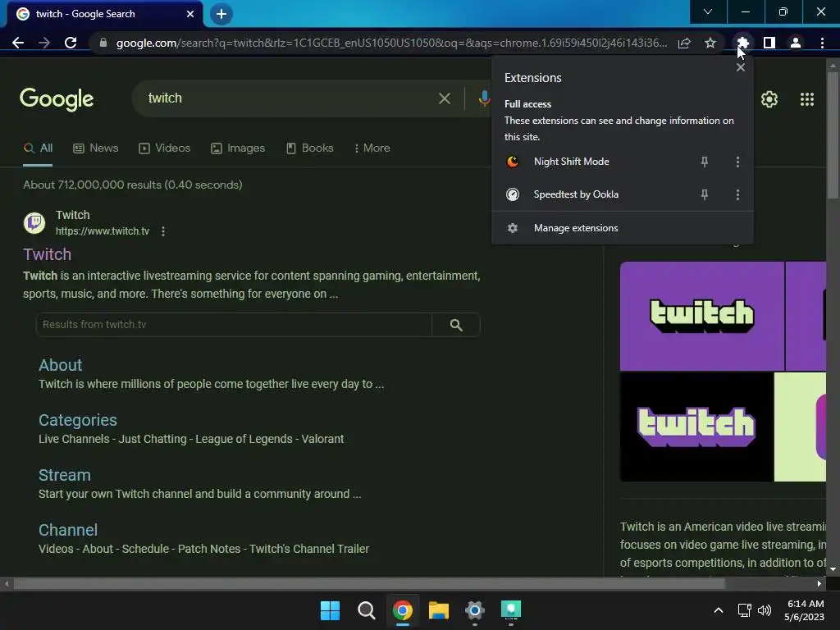Pin the Night Shift Mode extension
Screen dimensions: 840x630
[x=705, y=162]
